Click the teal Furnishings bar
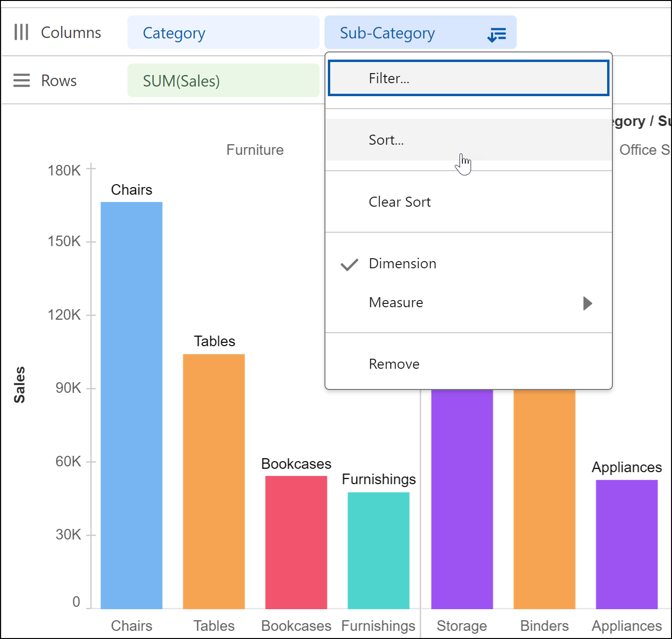This screenshot has height=639, width=672. click(x=379, y=551)
